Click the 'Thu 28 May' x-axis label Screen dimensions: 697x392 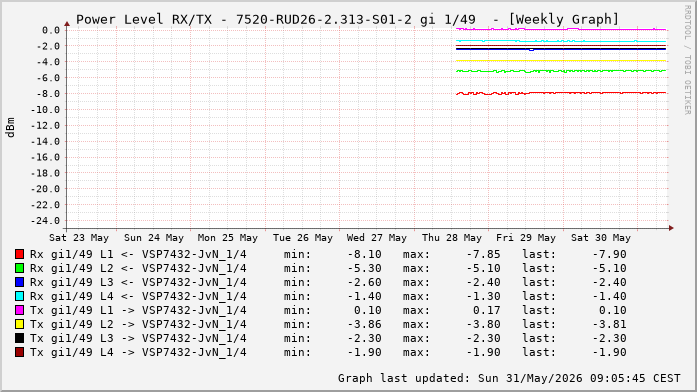click(x=452, y=238)
